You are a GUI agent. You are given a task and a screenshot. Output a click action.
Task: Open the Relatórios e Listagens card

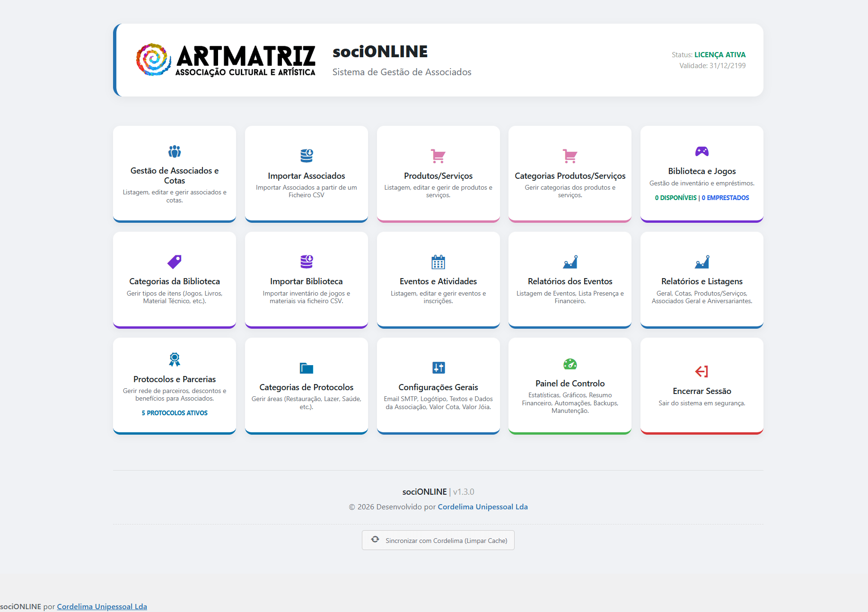[702, 280]
